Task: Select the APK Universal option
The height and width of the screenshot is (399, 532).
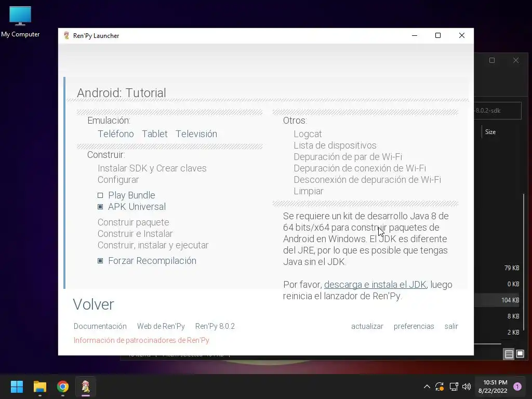Action: 131,207
